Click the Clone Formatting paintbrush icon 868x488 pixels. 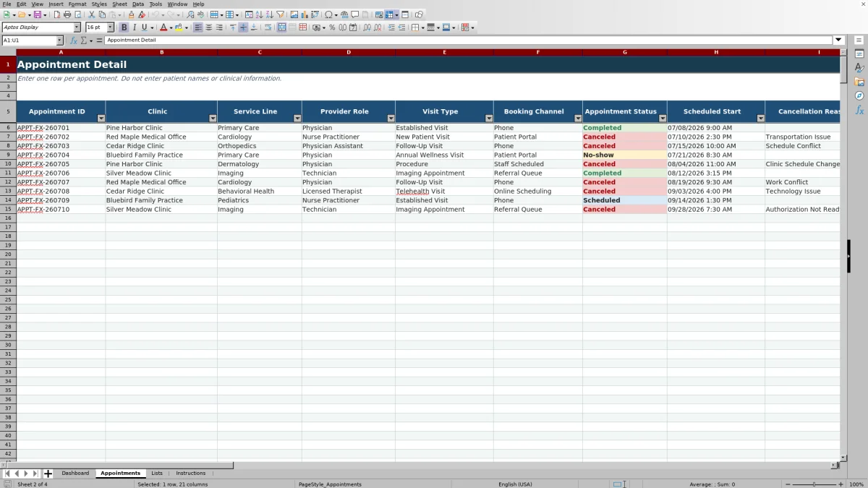point(131,14)
